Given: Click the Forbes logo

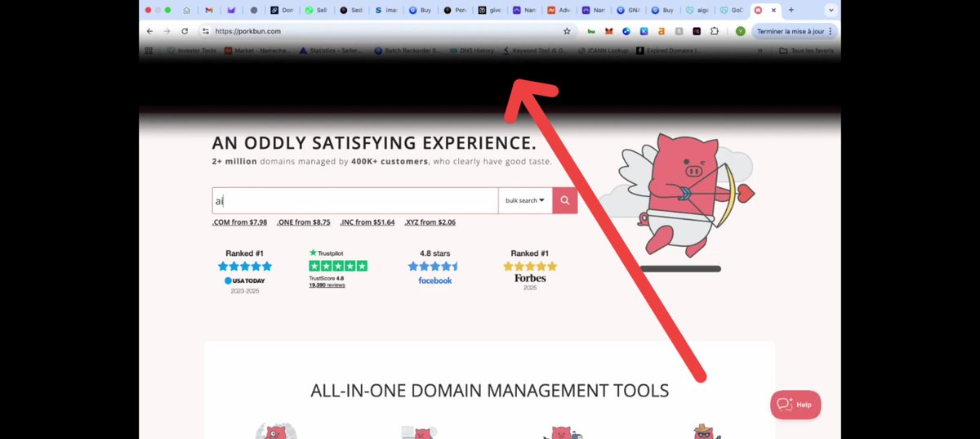Looking at the screenshot, I should click(x=530, y=278).
